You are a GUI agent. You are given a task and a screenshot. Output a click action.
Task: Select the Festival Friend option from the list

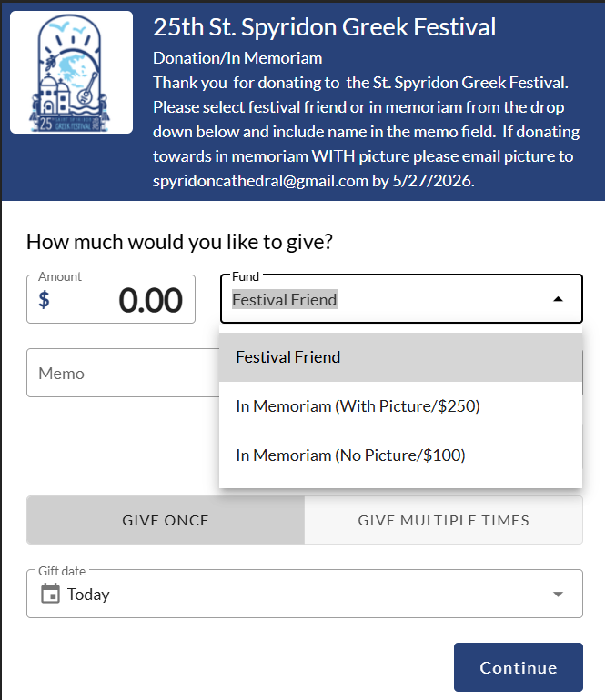pyautogui.click(x=288, y=357)
